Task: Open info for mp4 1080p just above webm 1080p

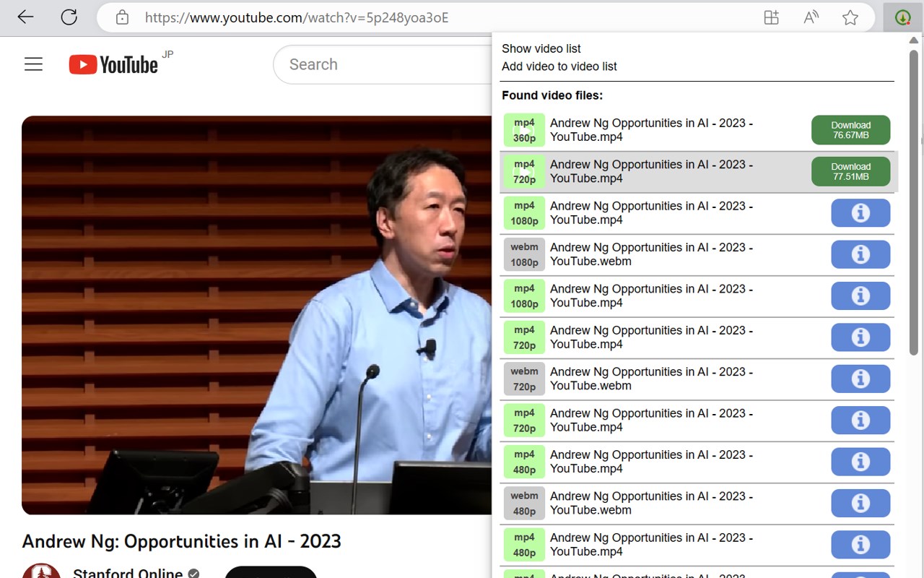Action: [860, 213]
